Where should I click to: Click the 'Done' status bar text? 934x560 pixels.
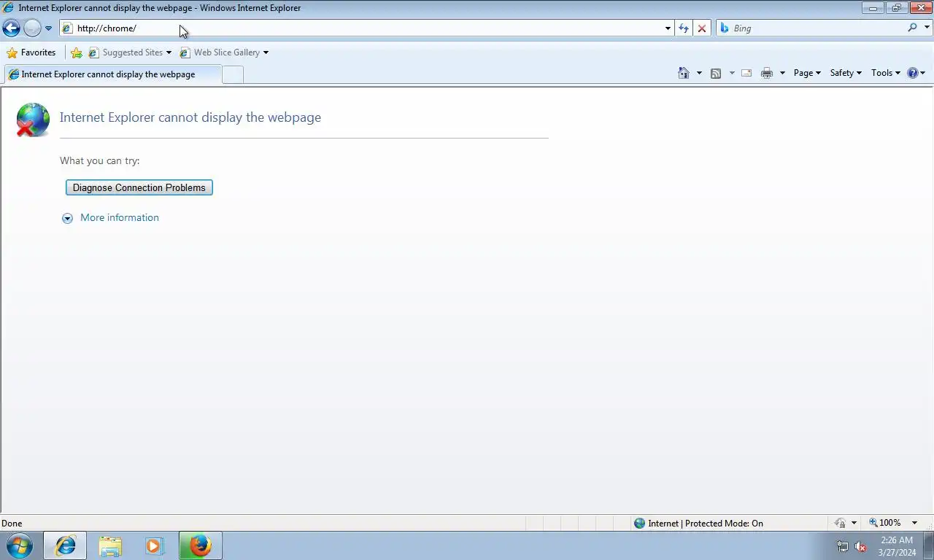[12, 523]
